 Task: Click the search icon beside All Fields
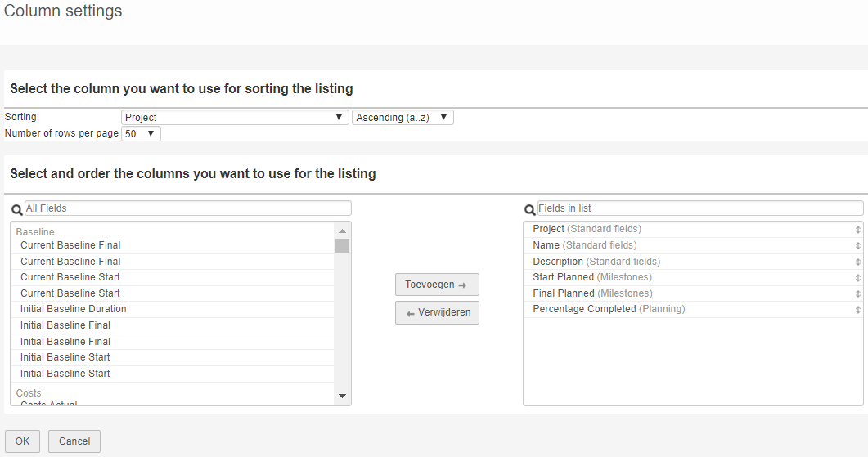pos(17,209)
